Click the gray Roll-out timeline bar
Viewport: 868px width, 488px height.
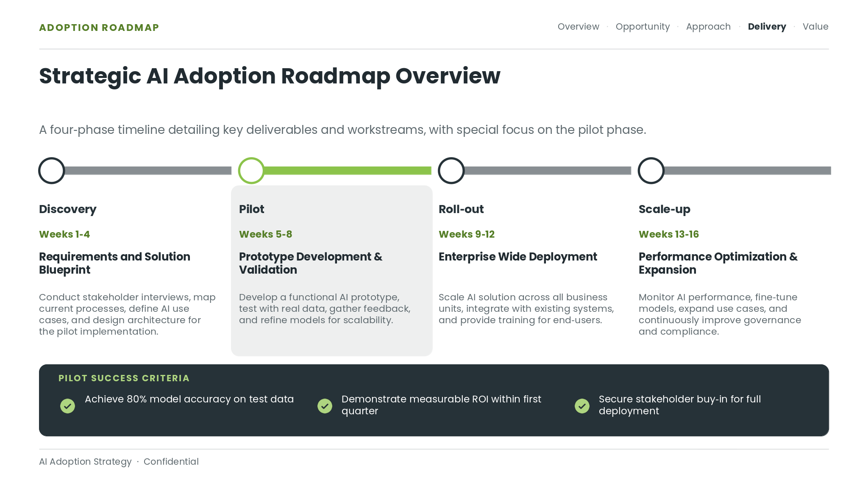pyautogui.click(x=548, y=171)
